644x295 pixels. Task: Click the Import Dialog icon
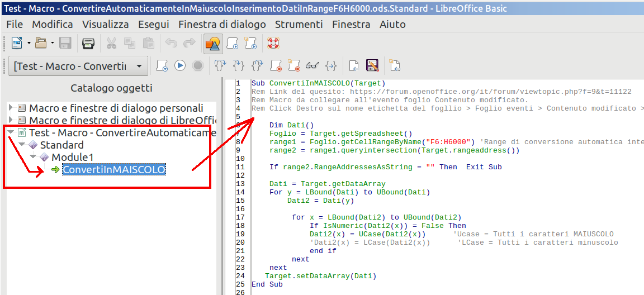point(395,65)
